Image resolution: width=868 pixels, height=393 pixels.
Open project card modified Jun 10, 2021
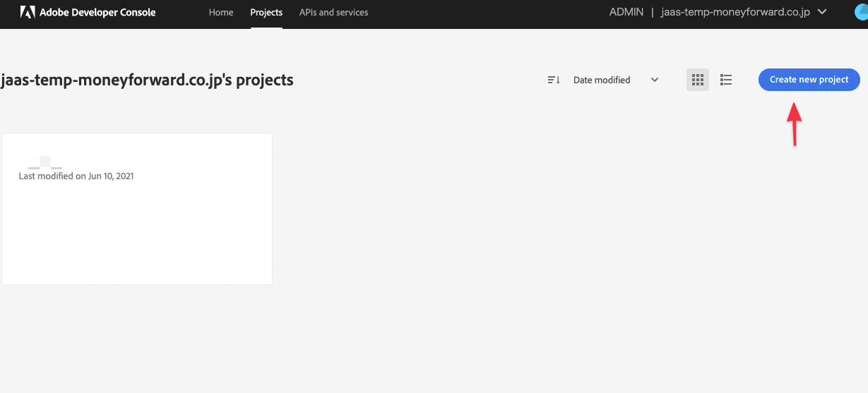coord(137,209)
